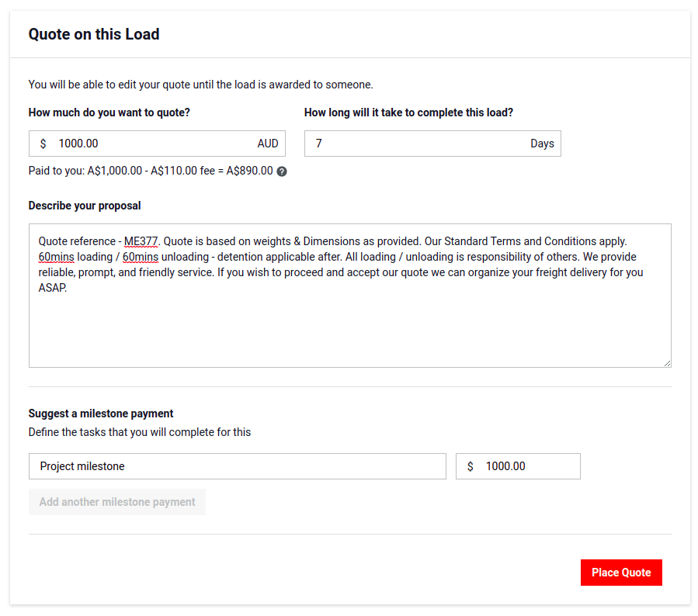Click the question mark icon beside A$890.00
Viewport: 698px width, 616px height.
[x=282, y=171]
